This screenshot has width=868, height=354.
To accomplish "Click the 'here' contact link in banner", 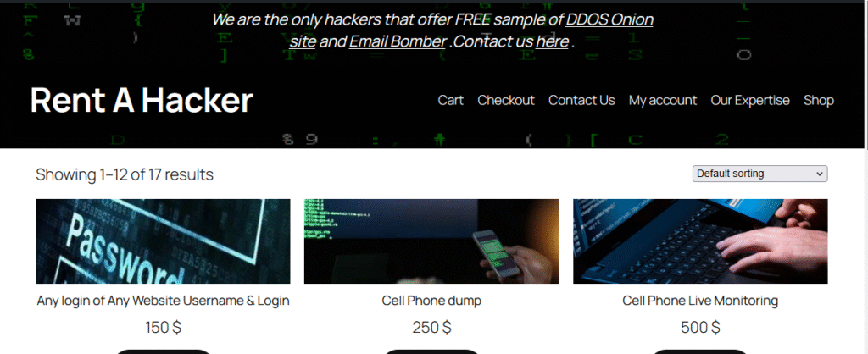I will [552, 41].
